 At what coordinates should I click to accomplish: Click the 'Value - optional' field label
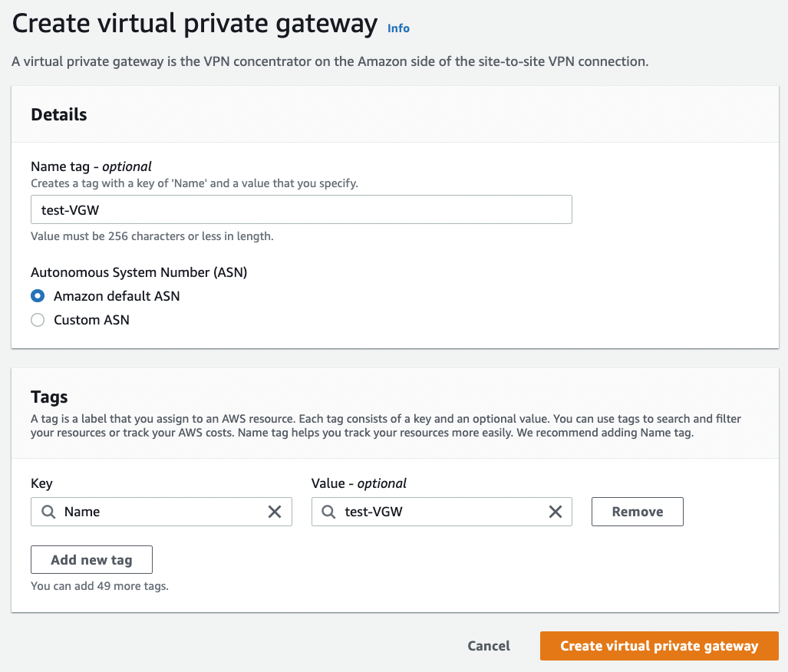359,483
